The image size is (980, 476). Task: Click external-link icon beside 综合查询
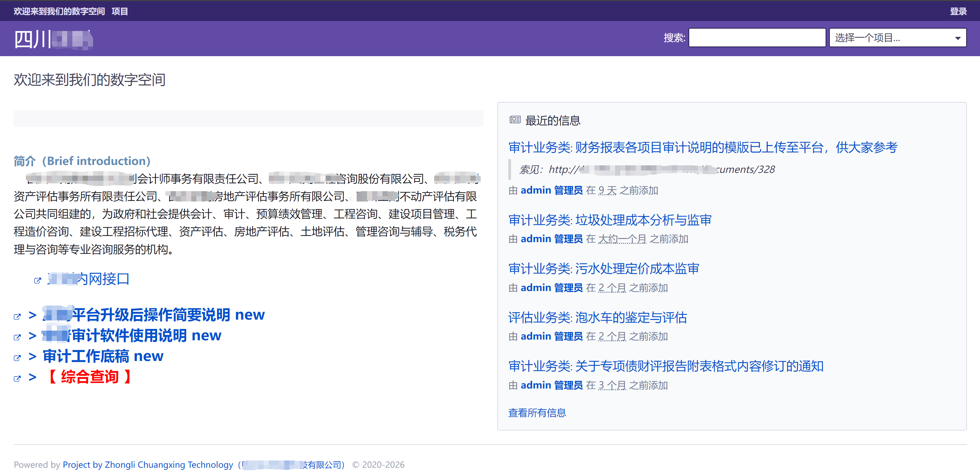click(x=17, y=379)
